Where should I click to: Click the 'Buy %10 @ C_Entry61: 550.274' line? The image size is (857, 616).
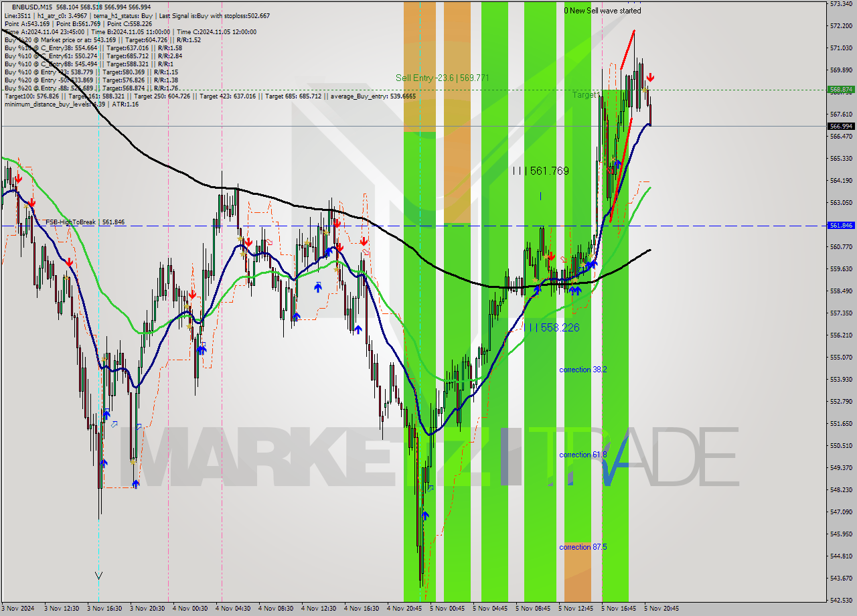[x=93, y=56]
